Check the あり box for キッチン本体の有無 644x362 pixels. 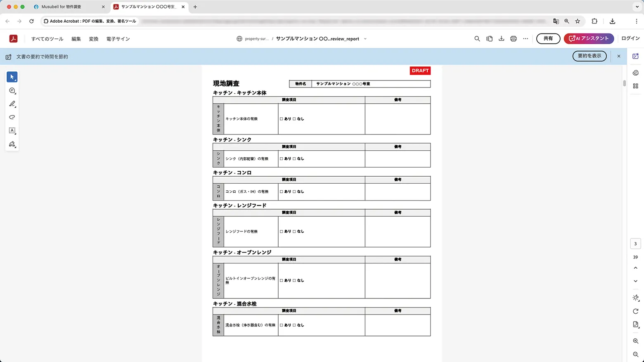tap(282, 118)
